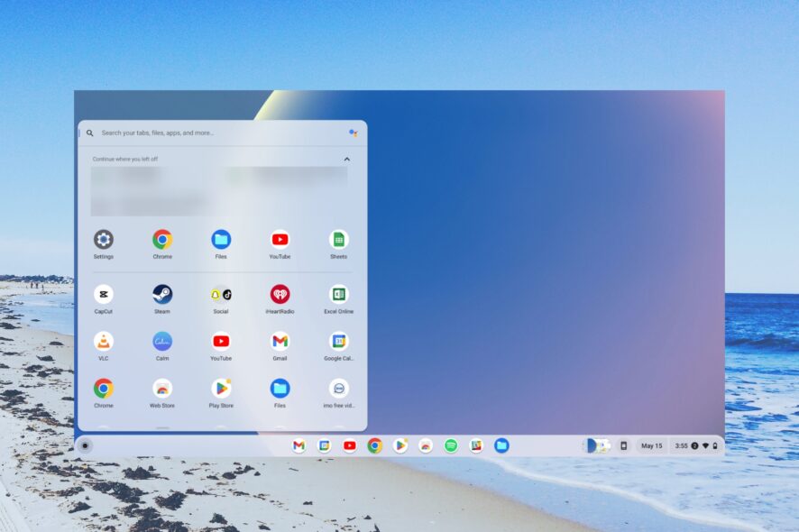Open Web Store pinned on the shelf

pos(426,445)
